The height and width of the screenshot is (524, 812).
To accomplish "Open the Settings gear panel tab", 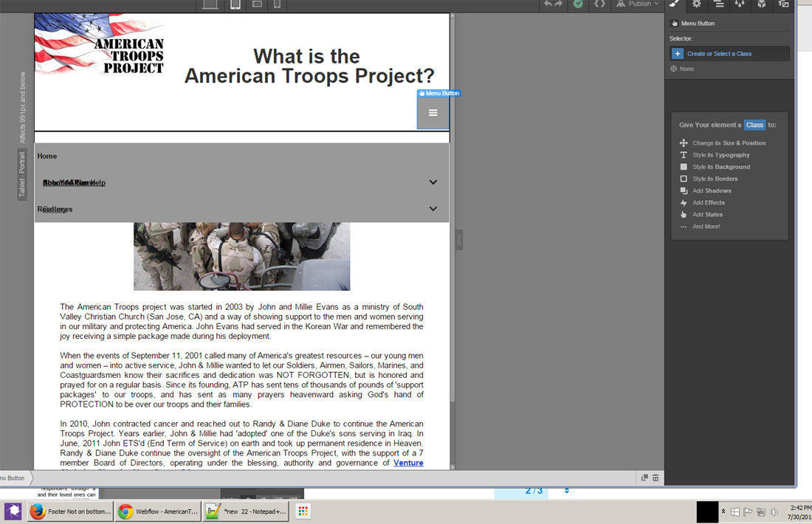I will click(x=697, y=4).
